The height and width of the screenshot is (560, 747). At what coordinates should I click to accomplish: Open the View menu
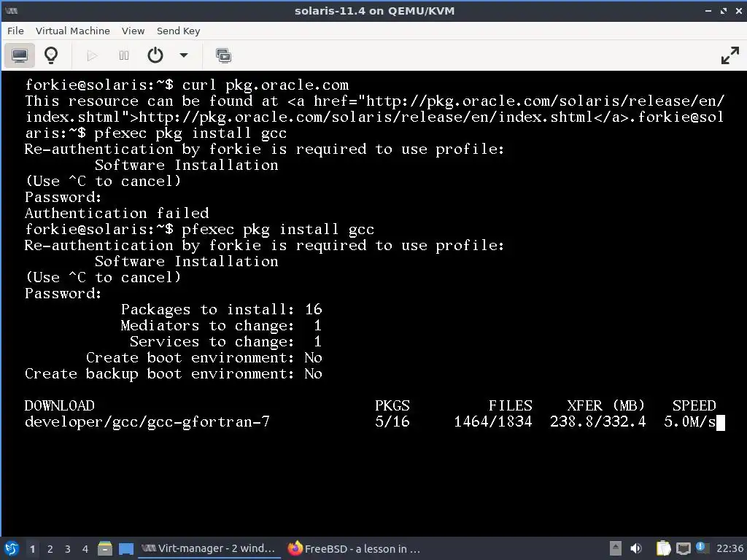coord(133,31)
